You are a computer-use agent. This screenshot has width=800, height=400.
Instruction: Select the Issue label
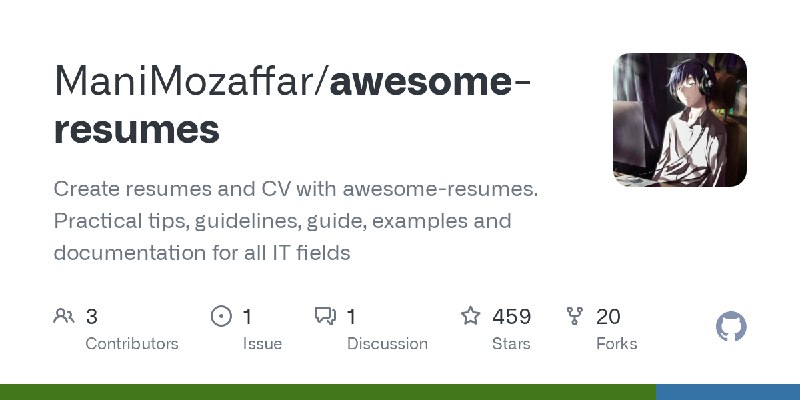tap(262, 344)
